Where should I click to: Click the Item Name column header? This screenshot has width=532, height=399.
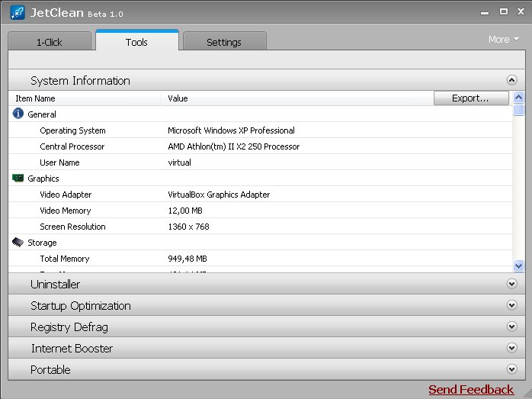coord(85,98)
